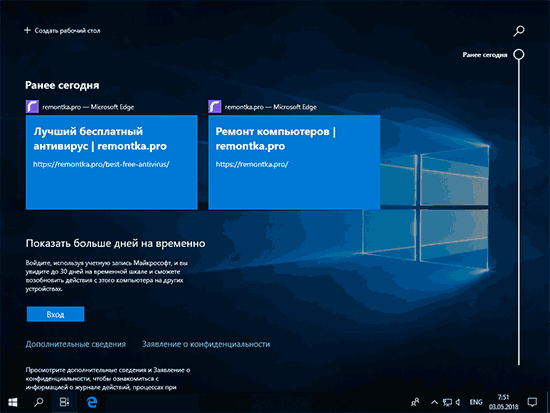Click the Ранее сегодня timeline marker label
The image size is (550, 413).
pos(485,55)
